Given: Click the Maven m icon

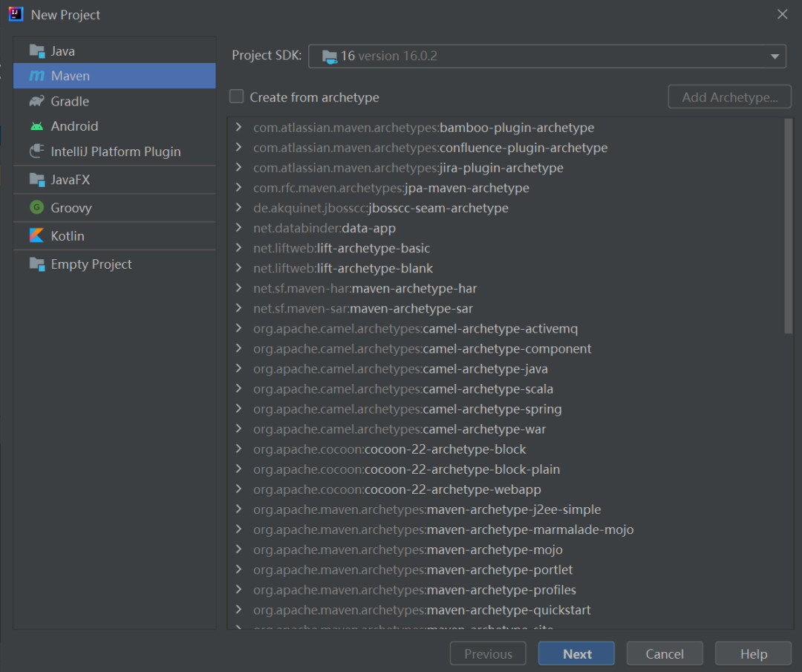Looking at the screenshot, I should [x=37, y=76].
